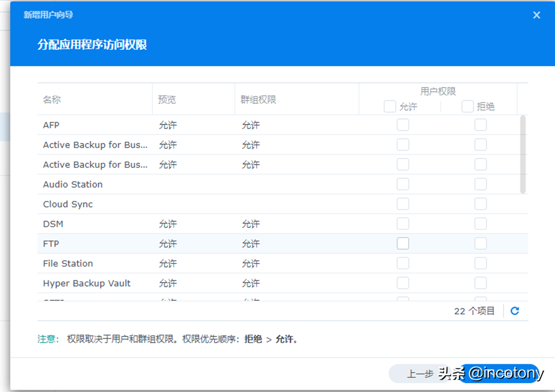Allow AFP for this user
The image size is (555, 392).
[403, 125]
